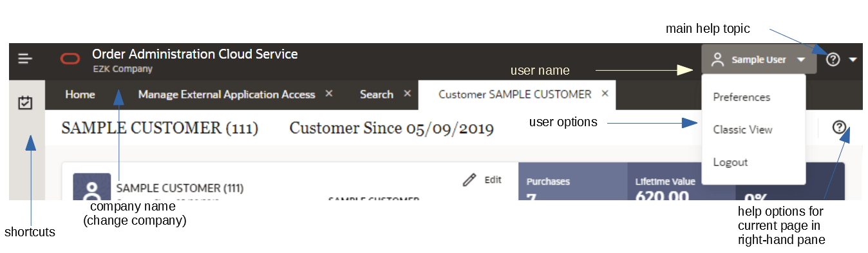This screenshot has height=253, width=868.
Task: Expand the Sample User dropdown arrow
Action: pos(800,60)
